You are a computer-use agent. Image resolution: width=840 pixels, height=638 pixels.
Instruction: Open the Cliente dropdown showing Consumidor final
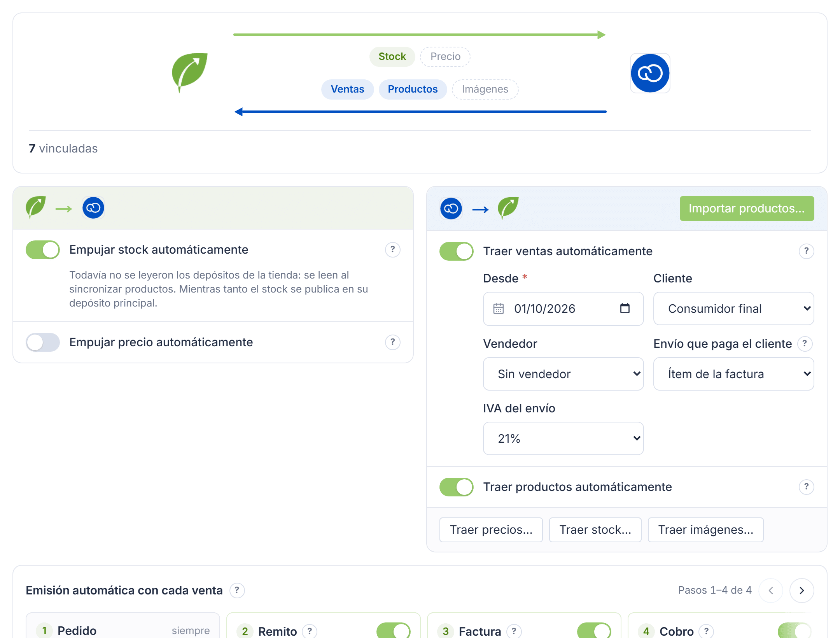[x=733, y=308]
